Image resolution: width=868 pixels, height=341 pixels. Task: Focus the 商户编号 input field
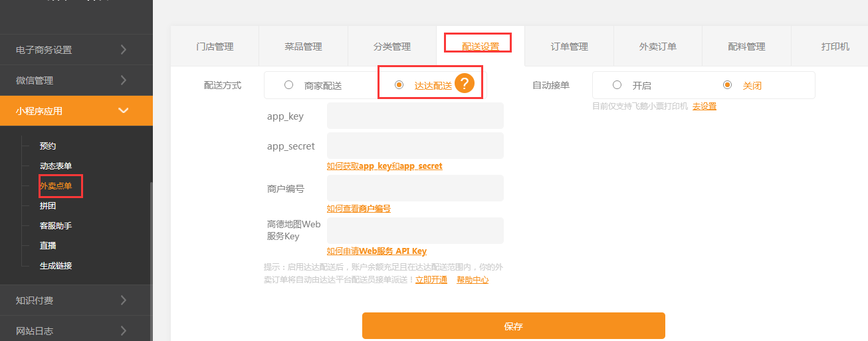point(415,188)
